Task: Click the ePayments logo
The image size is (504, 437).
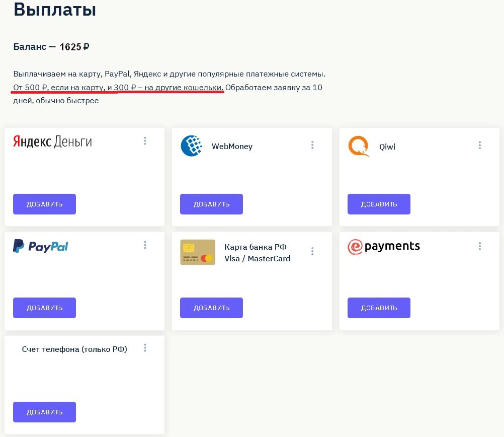Action: 384,247
